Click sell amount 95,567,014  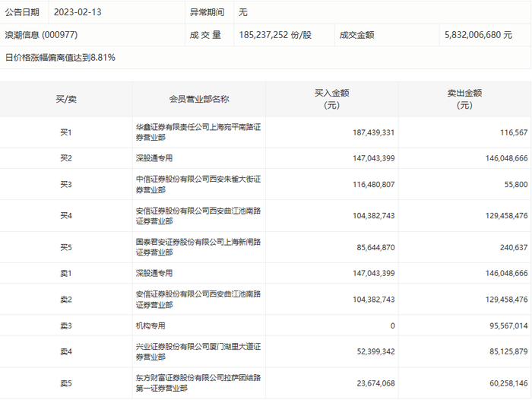pos(508,326)
